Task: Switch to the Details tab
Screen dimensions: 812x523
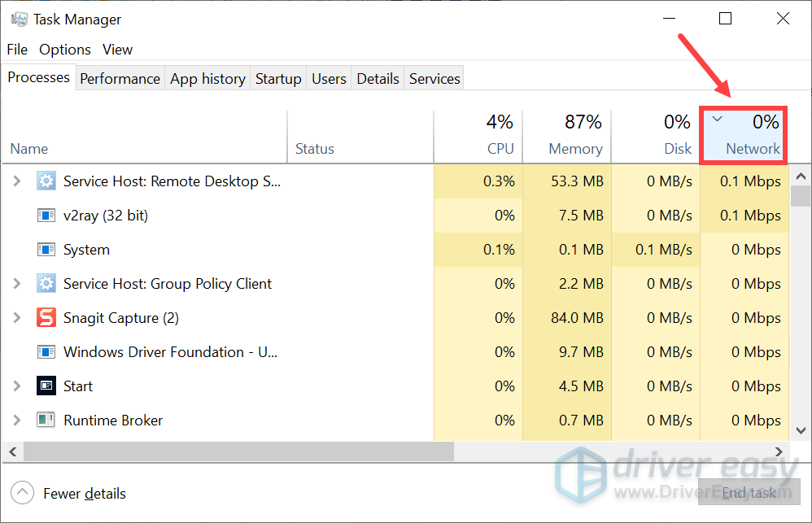Action: (x=378, y=79)
